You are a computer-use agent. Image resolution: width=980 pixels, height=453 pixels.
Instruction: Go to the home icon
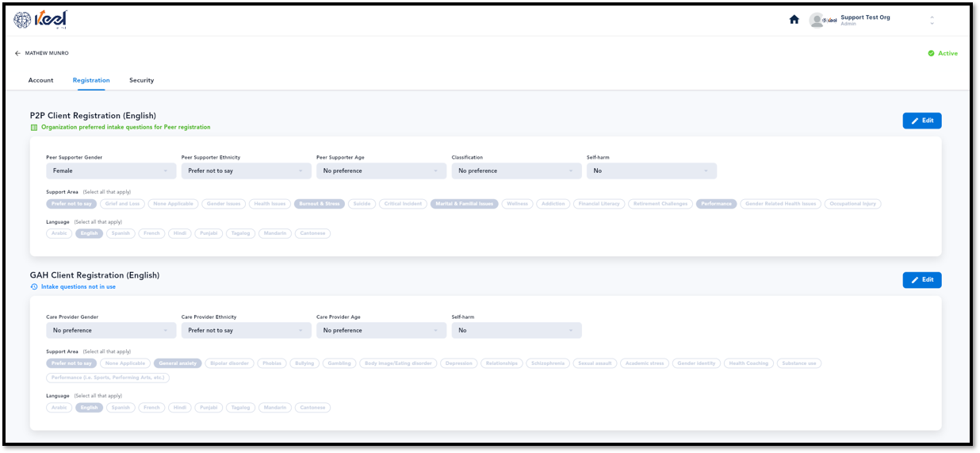pyautogui.click(x=794, y=20)
